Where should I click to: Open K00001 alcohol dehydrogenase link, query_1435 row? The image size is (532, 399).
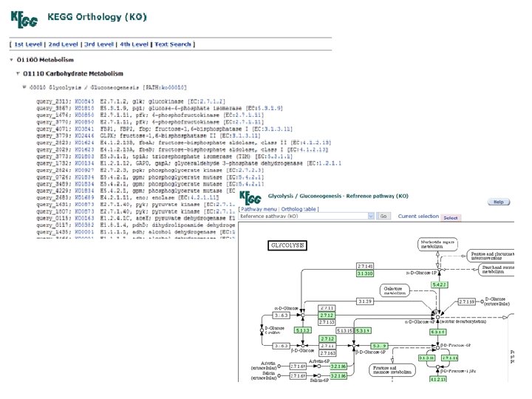point(84,232)
